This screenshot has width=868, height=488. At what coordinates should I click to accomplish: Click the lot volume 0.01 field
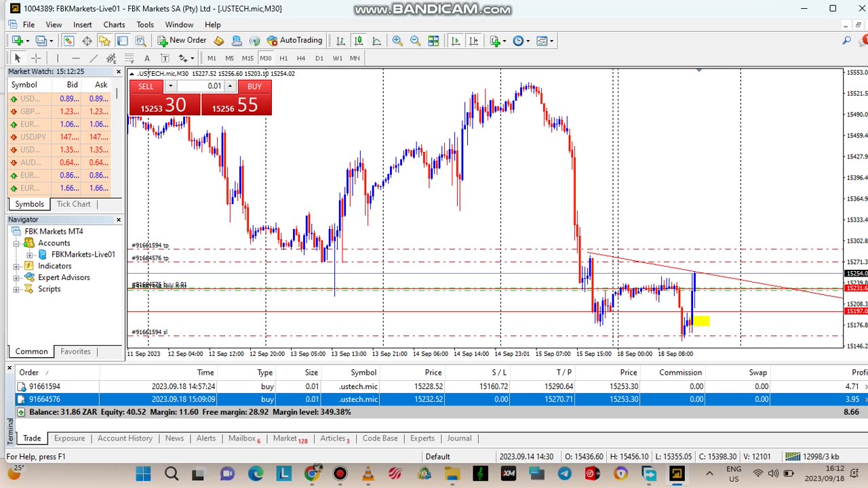201,86
